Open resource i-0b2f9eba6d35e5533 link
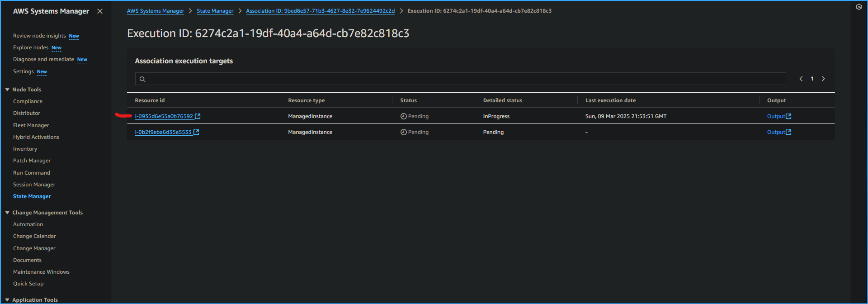 point(163,132)
